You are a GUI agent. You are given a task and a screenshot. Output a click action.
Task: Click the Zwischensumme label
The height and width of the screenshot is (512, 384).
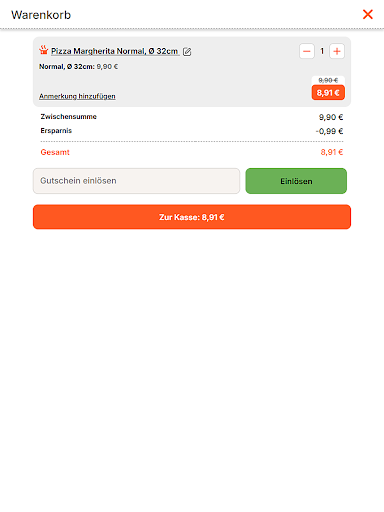point(69,117)
